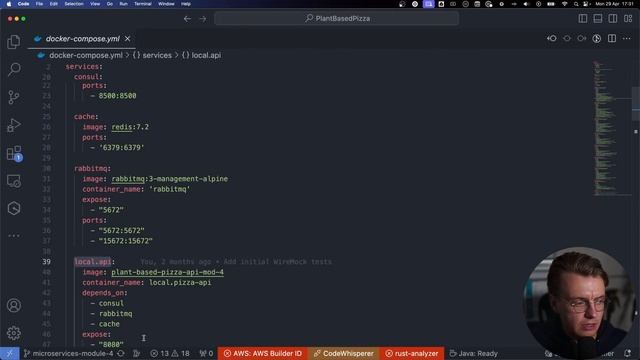Screen dimensions: 640x360
Task: Click local.api in the breadcrumb path
Action: click(206, 55)
